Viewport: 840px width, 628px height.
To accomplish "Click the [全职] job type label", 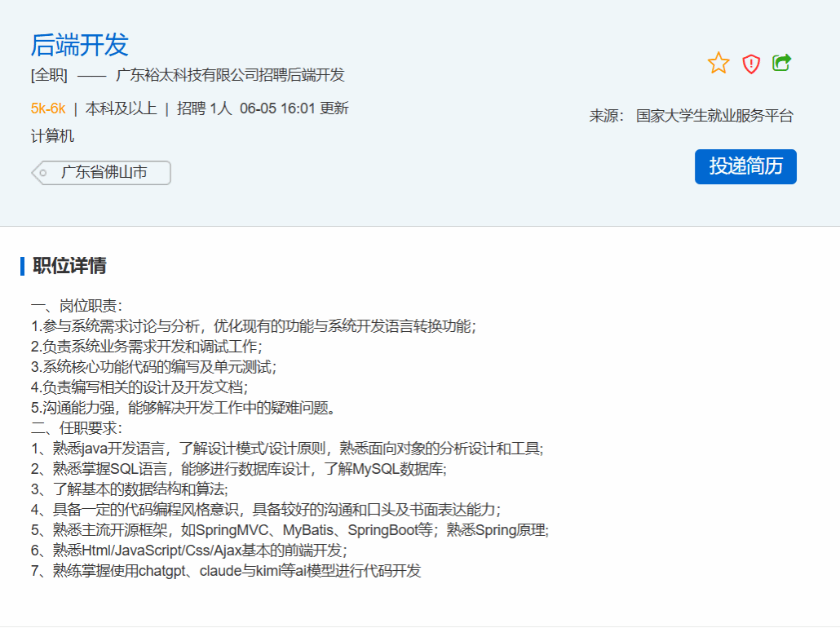I will [x=49, y=75].
